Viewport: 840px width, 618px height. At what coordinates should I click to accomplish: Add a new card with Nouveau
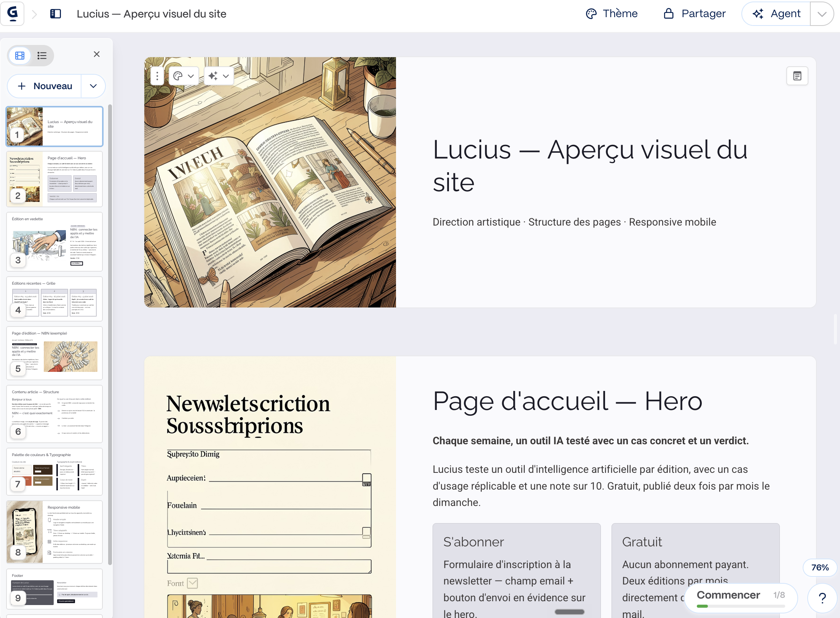click(x=45, y=86)
